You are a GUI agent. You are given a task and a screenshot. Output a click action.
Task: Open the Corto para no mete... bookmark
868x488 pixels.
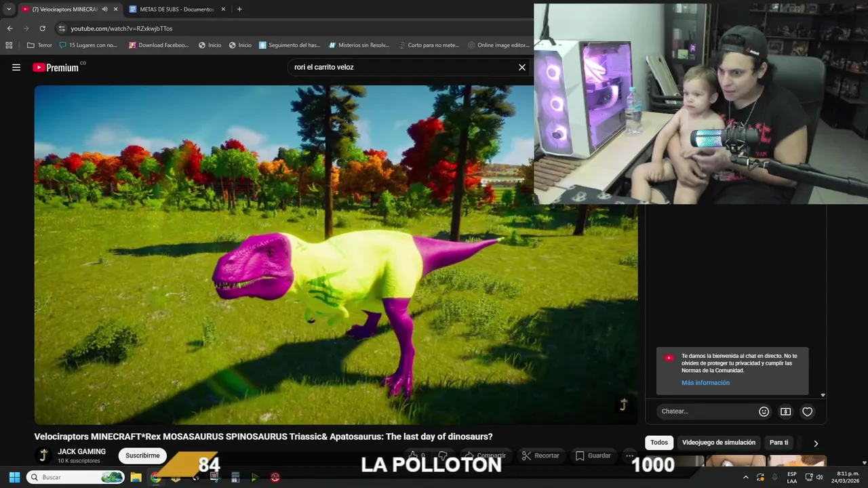(429, 45)
